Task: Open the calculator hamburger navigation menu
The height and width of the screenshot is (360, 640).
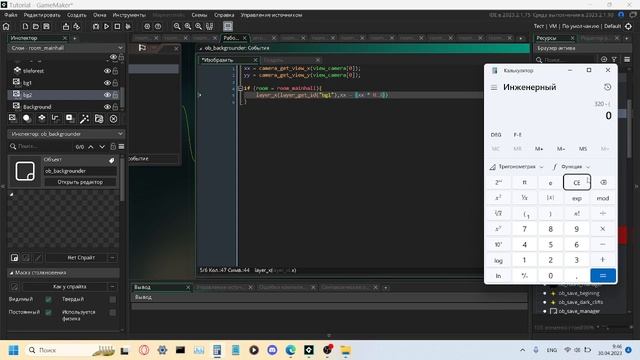Action: coord(494,87)
